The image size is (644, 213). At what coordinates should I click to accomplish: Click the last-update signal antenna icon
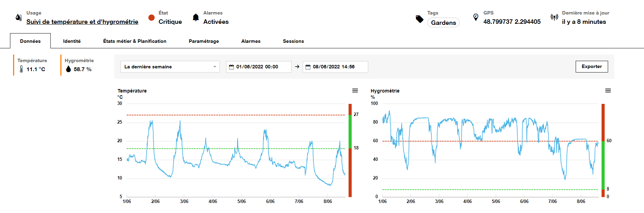point(554,17)
